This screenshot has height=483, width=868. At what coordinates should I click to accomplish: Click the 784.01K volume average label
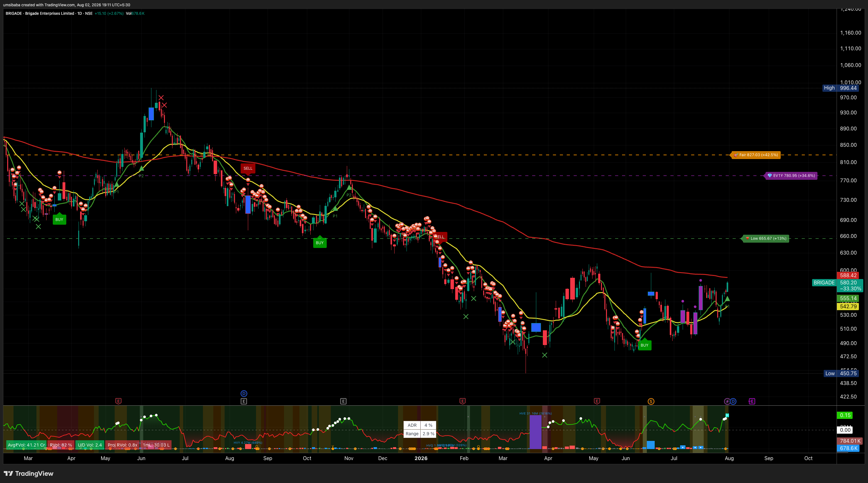click(850, 441)
